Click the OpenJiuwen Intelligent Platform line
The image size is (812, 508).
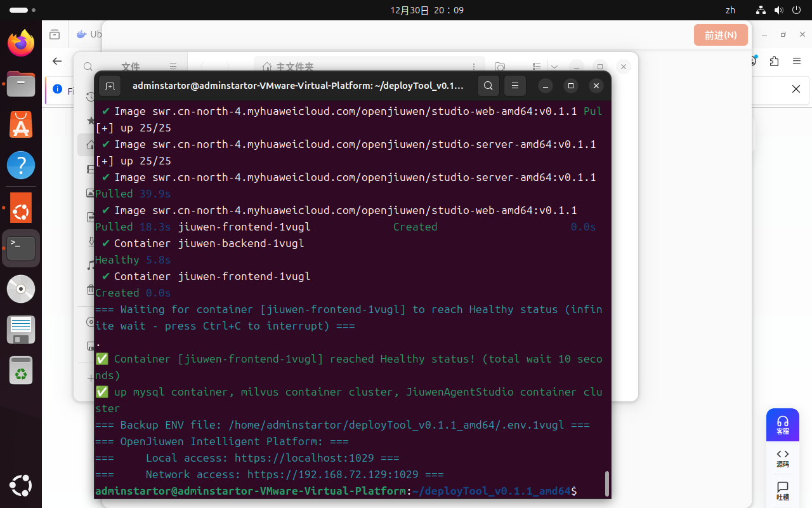tap(222, 441)
